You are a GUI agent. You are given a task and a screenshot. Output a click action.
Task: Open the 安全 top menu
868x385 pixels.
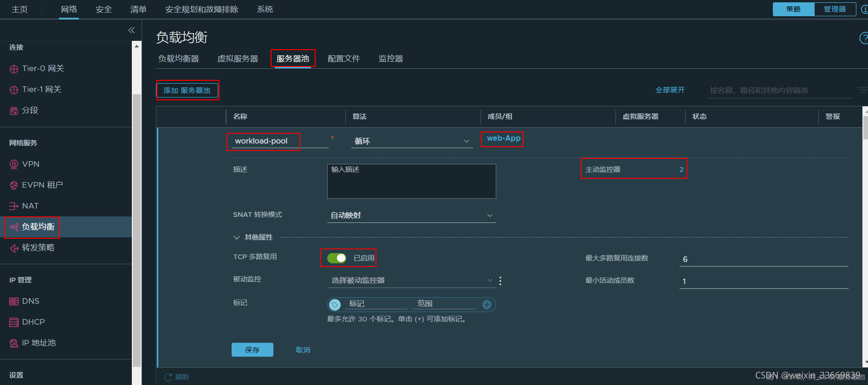pos(104,9)
